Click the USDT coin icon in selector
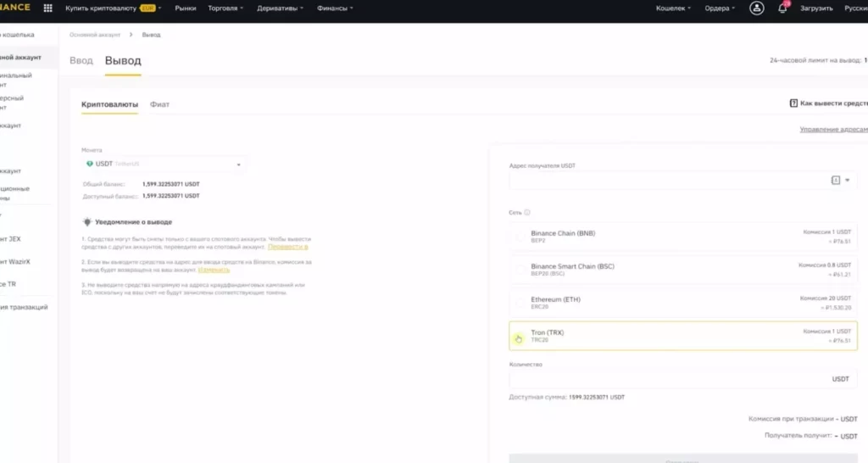 [x=90, y=164]
